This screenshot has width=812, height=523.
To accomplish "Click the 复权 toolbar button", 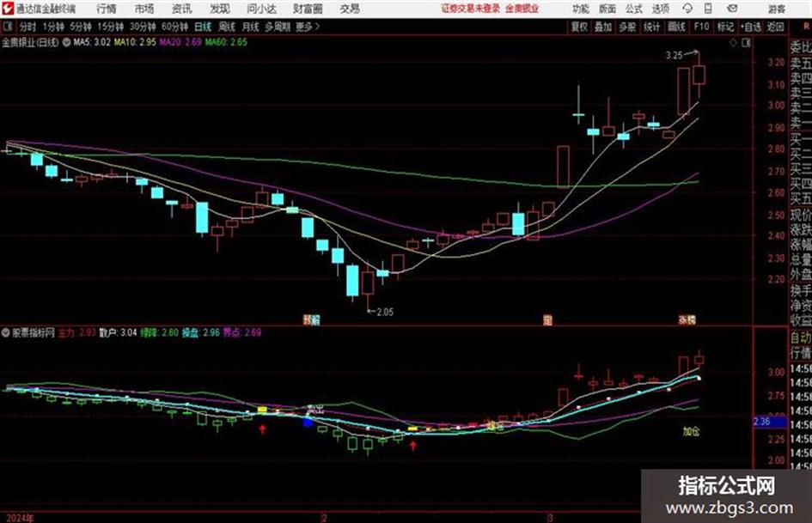I will [579, 27].
